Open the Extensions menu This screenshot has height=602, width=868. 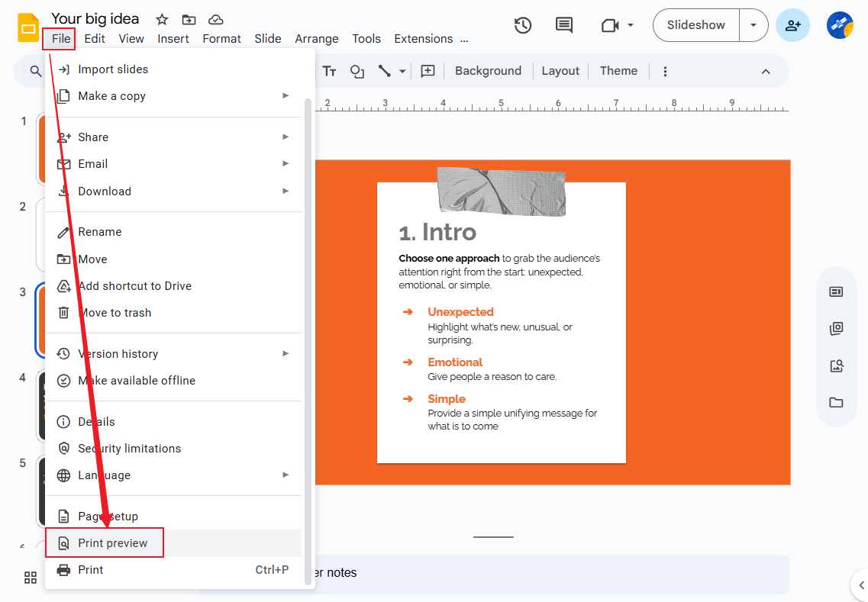pyautogui.click(x=423, y=38)
